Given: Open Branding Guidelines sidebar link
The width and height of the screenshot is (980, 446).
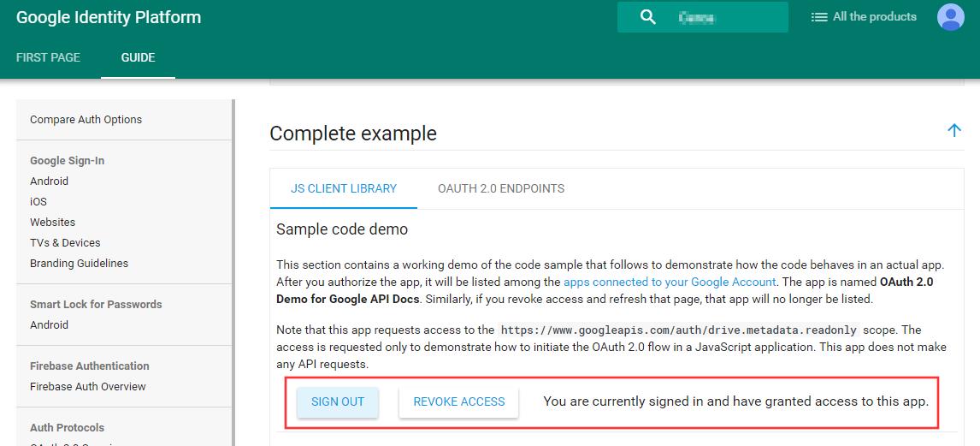Looking at the screenshot, I should (x=80, y=264).
